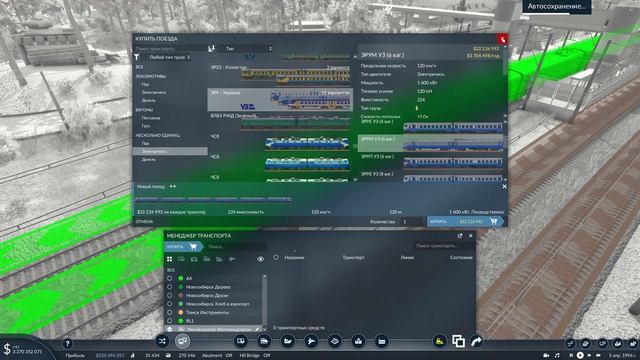Select the ВЛ85 РЖД (Зеленый) locomotive row
The height and width of the screenshot is (360, 640).
pos(280,122)
